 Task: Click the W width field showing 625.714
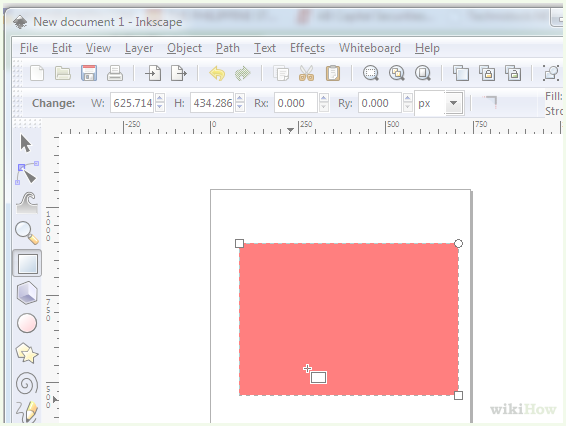click(132, 103)
